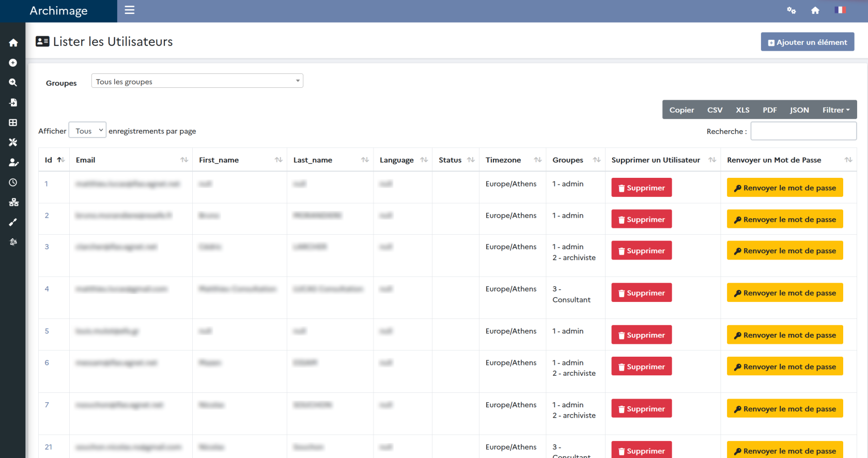868x458 pixels.
Task: Open the sidebar table grid icon
Action: click(13, 123)
